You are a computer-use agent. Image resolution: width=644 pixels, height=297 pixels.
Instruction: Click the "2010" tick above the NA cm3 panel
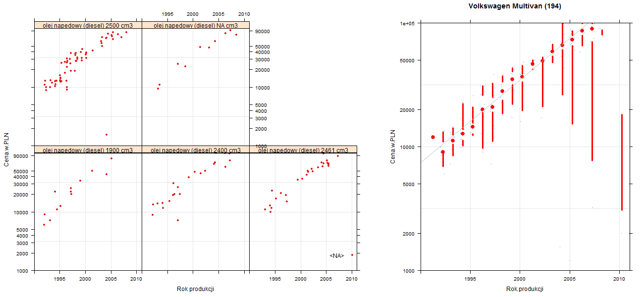tap(244, 14)
